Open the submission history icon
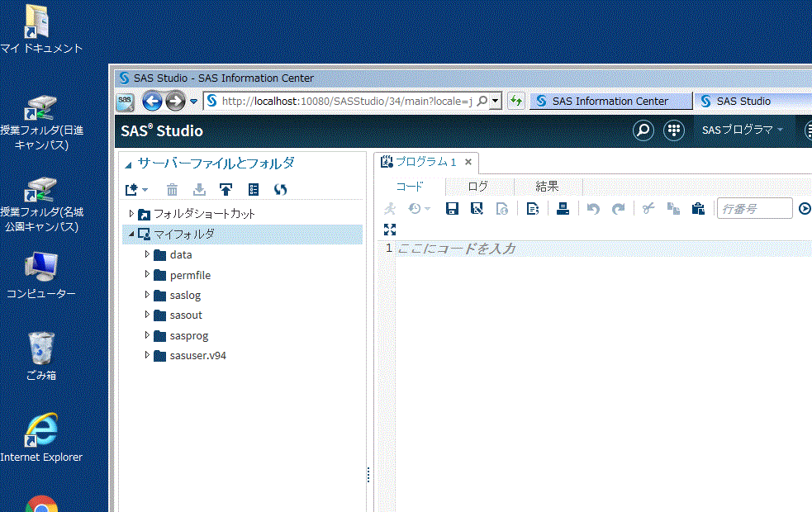812x512 pixels. coord(419,209)
